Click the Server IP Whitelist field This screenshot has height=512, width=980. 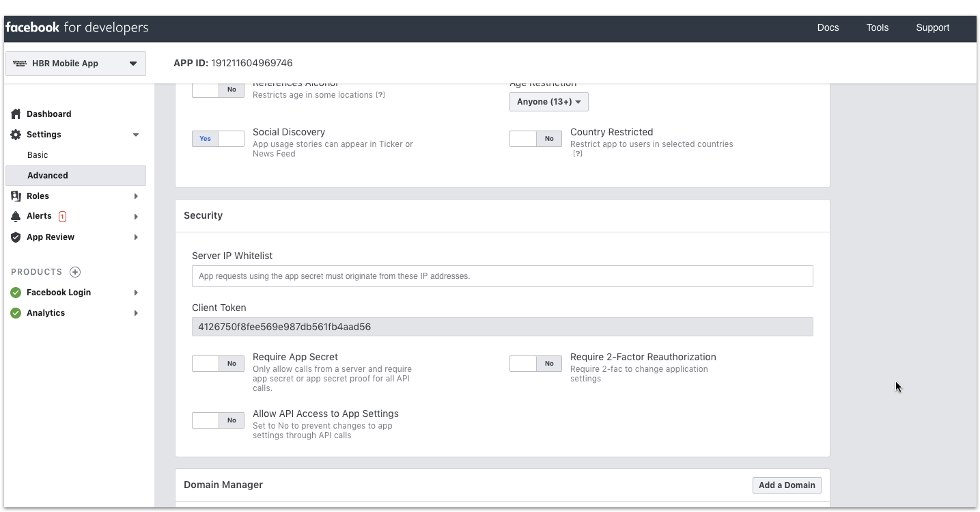click(x=502, y=276)
